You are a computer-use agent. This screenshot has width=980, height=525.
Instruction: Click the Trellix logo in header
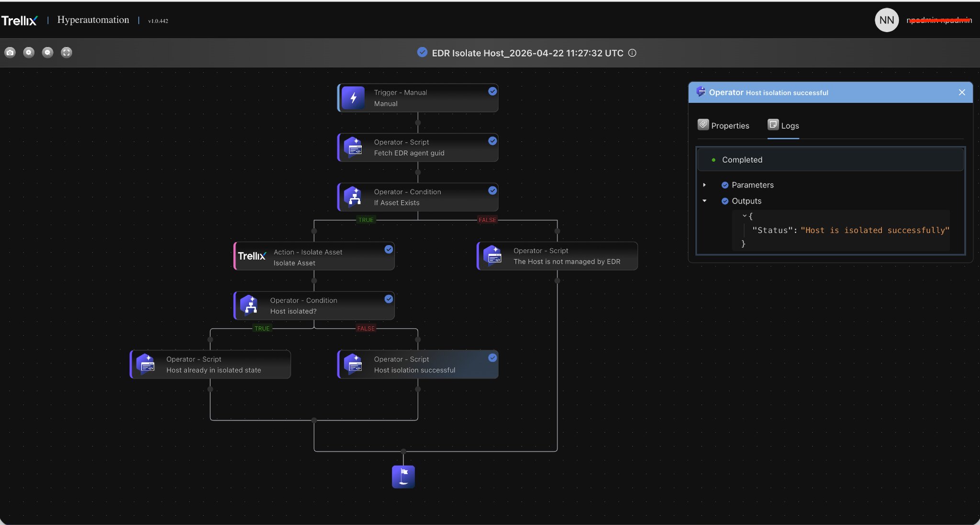19,21
